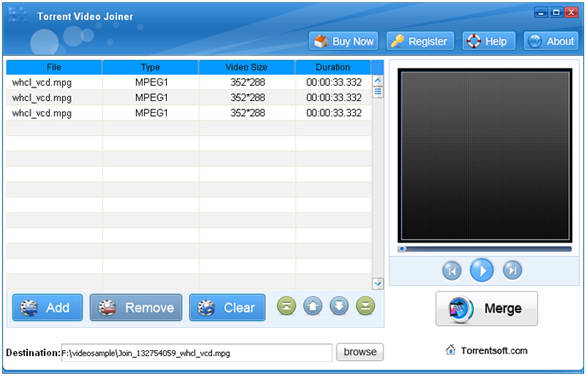Visit the Torrentsoft.com link
The width and height of the screenshot is (587, 376).
pos(494,351)
